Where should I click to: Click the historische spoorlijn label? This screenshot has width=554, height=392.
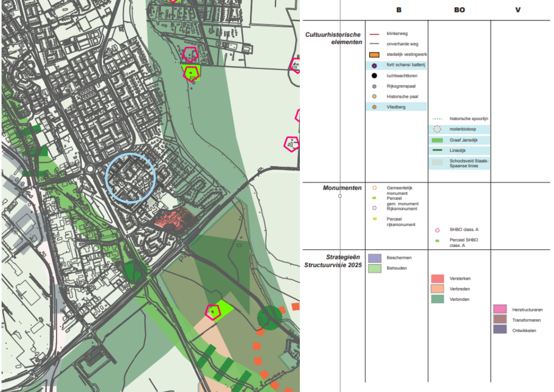tap(469, 119)
